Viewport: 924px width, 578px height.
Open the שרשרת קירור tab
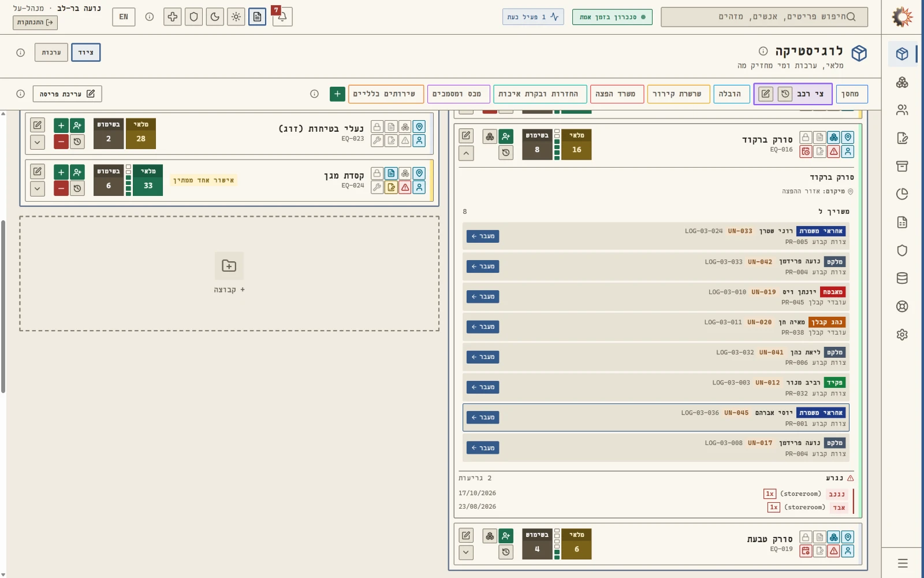point(678,94)
